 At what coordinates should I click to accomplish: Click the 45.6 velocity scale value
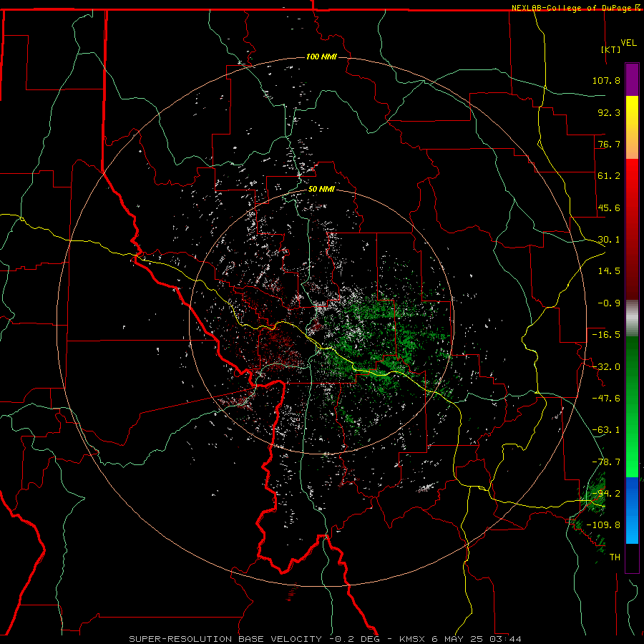609,208
